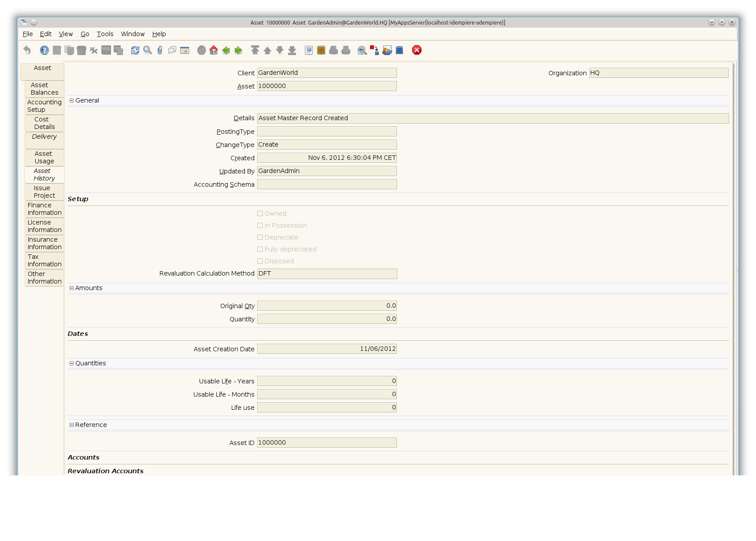
Task: Open the File menu
Action: click(28, 34)
